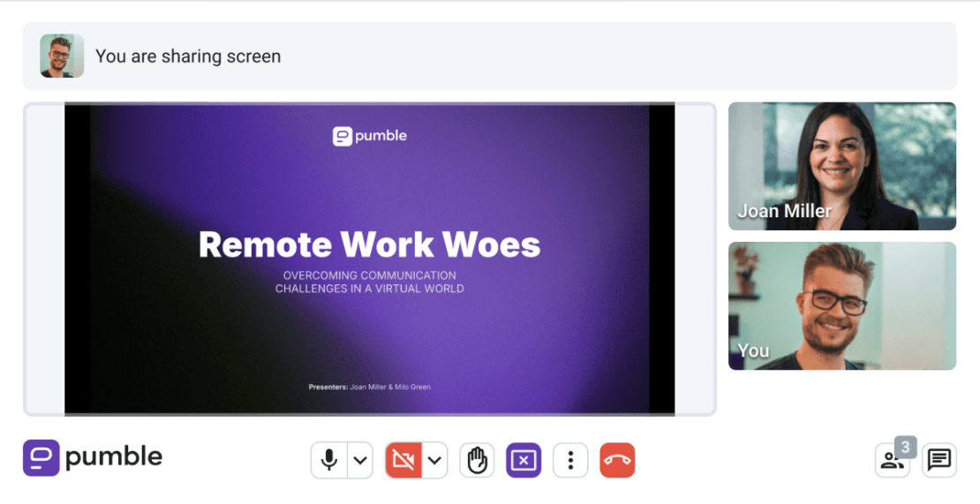Turn on the disabled camera
The image size is (980, 504).
pos(403,460)
